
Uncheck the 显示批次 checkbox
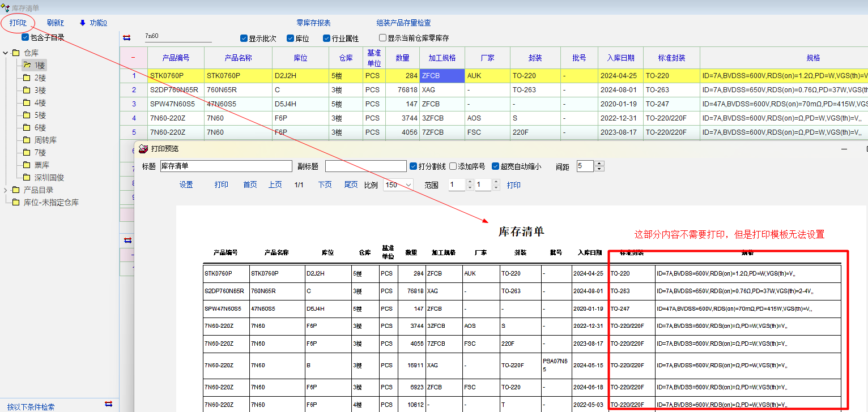pos(244,38)
